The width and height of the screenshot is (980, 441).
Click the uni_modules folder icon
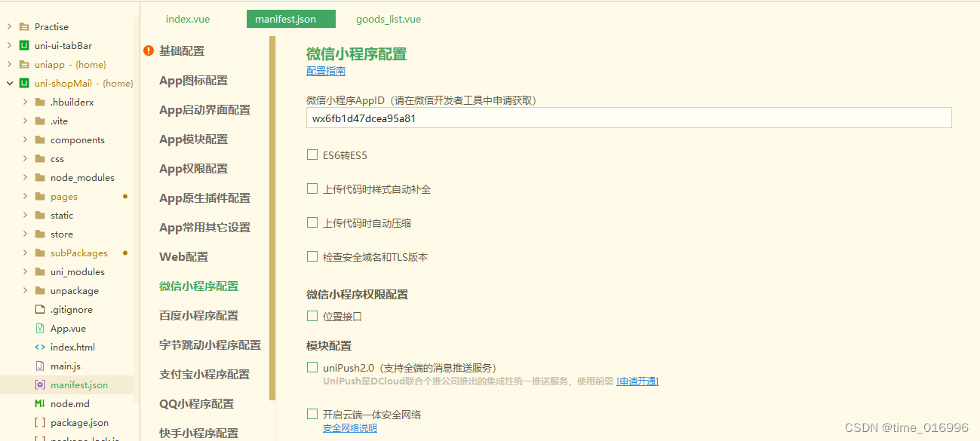pyautogui.click(x=40, y=271)
